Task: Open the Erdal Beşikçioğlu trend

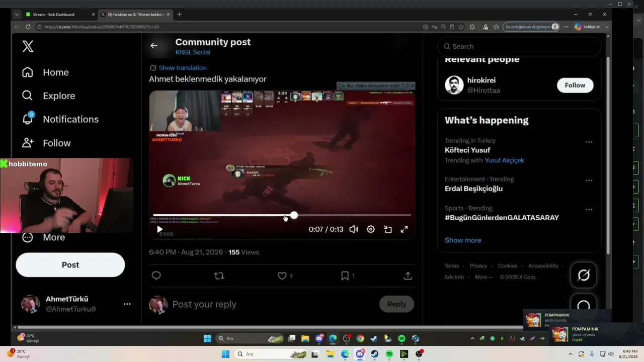Action: point(473,189)
